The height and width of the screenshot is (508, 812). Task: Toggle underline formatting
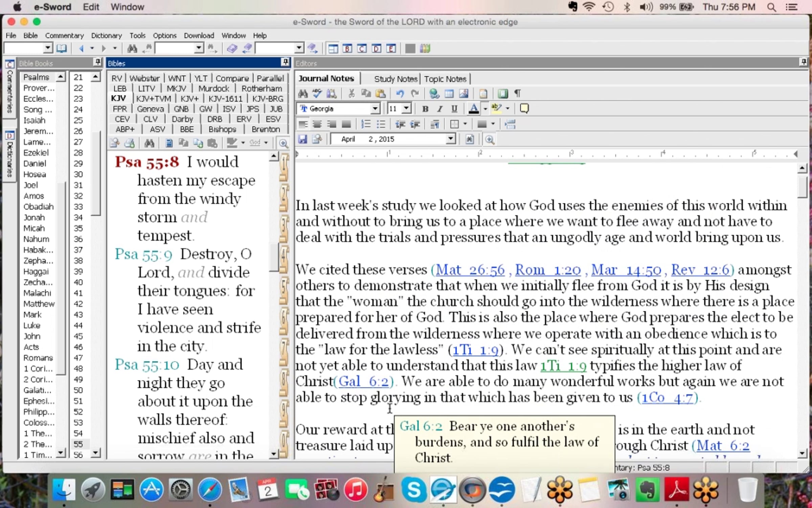tap(454, 109)
